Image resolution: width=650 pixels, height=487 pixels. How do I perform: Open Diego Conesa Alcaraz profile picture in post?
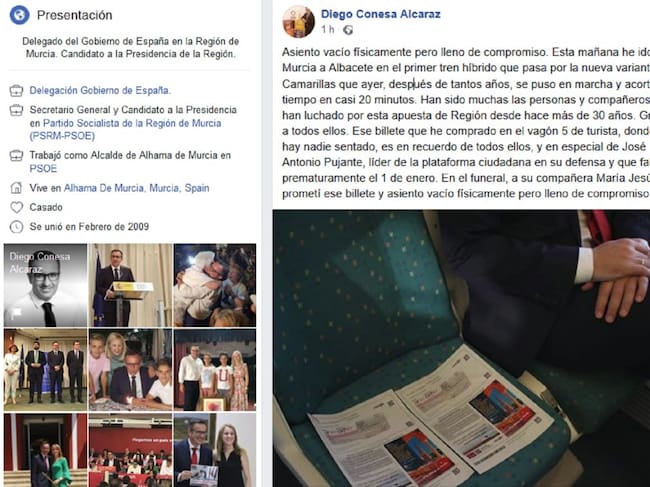click(298, 22)
